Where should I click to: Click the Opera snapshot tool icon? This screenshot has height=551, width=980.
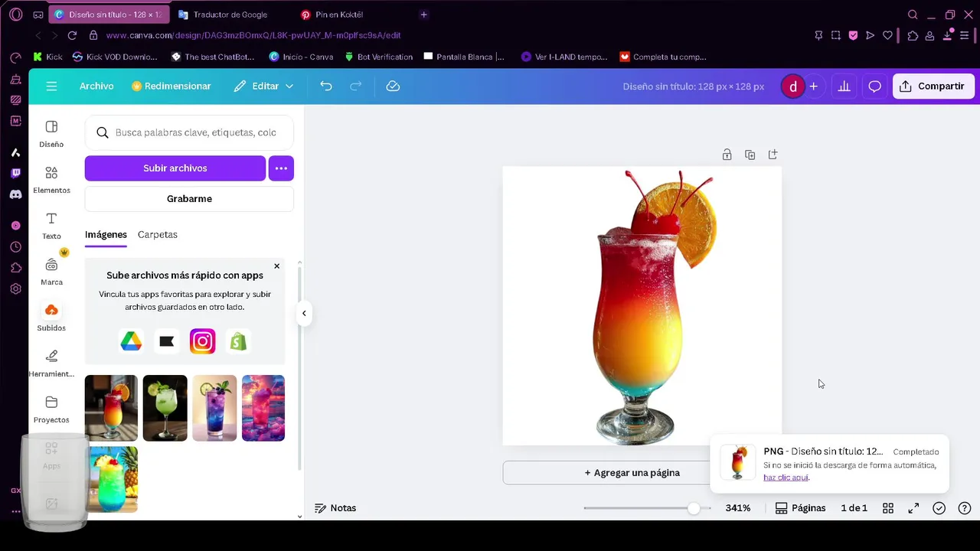click(836, 35)
